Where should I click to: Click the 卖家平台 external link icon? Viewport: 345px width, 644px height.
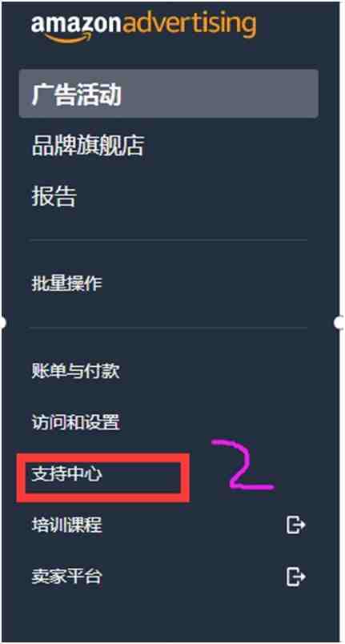[x=296, y=577]
